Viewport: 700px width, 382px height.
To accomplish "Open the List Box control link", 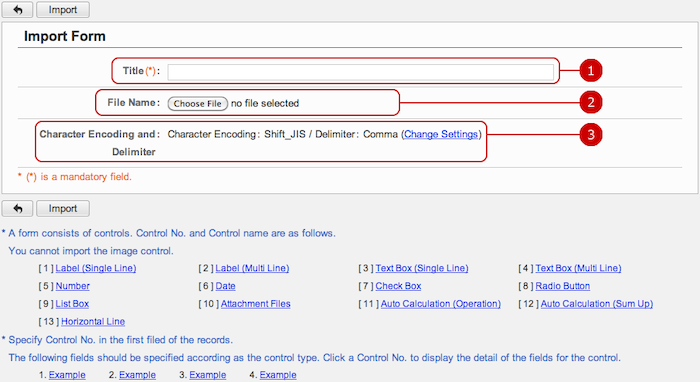I will click(x=72, y=304).
